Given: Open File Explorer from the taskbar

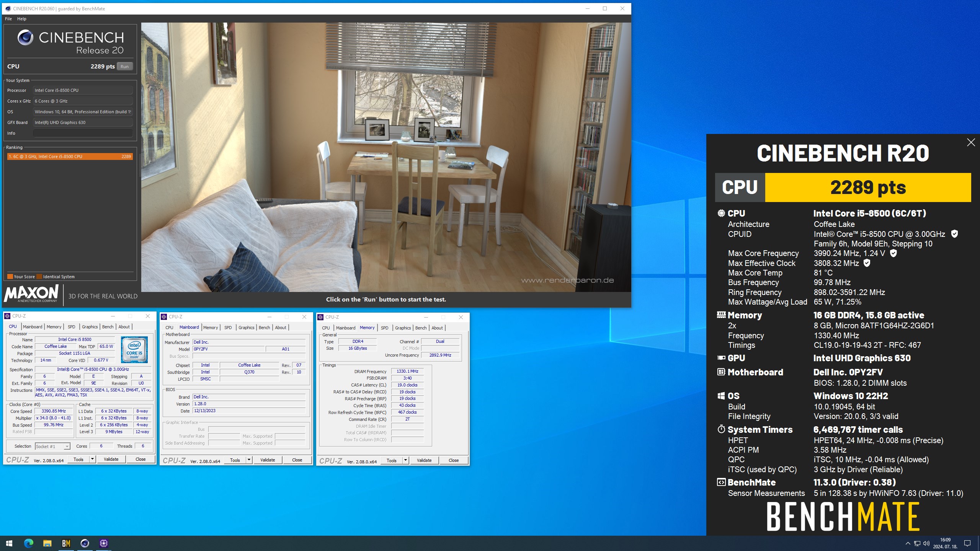Looking at the screenshot, I should tap(47, 543).
